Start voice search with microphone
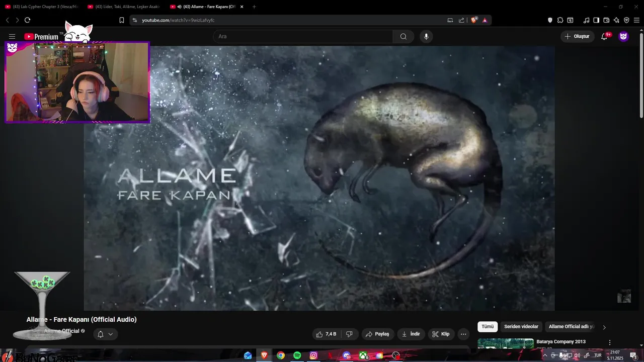The image size is (644, 362). (426, 36)
